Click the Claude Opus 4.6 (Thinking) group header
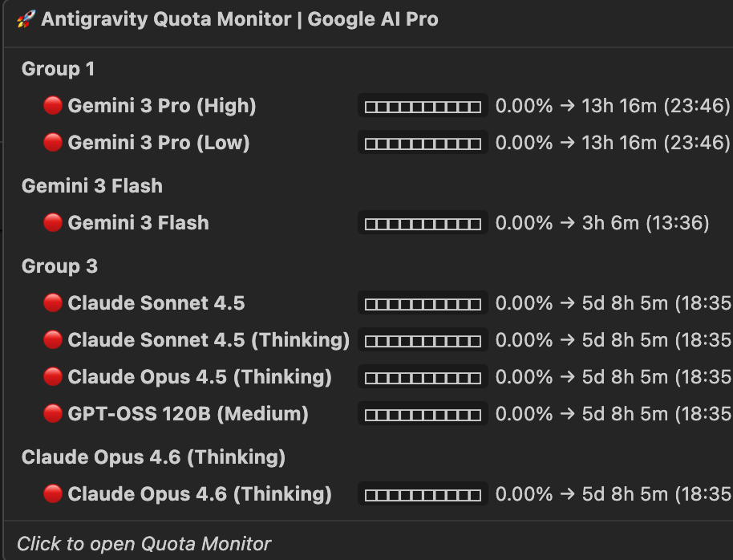733x560 pixels. pyautogui.click(x=153, y=457)
